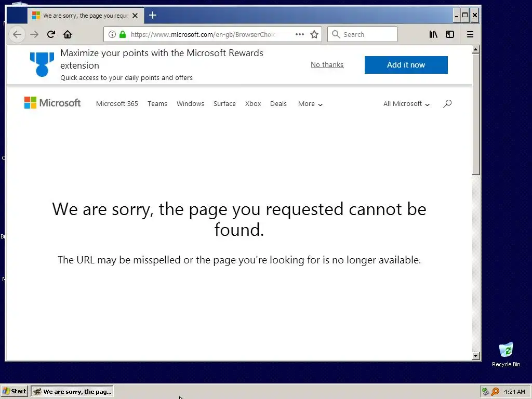Show the sidebars panel
The image size is (532, 399).
tap(450, 34)
